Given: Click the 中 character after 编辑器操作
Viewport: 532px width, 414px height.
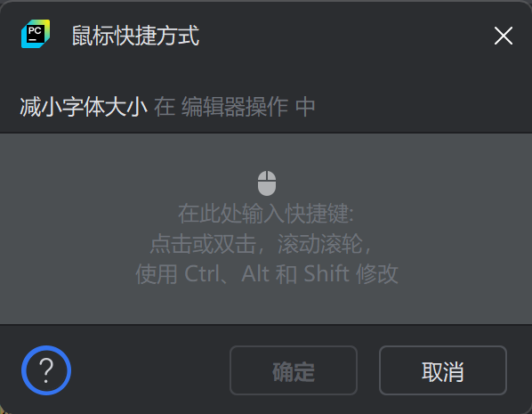Looking at the screenshot, I should click(x=305, y=107).
